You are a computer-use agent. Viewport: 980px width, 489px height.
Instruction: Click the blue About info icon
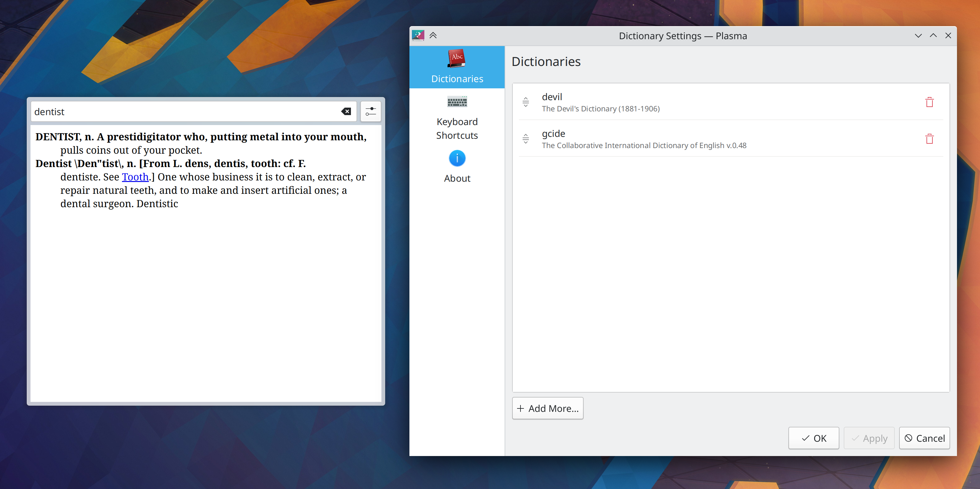point(457,158)
